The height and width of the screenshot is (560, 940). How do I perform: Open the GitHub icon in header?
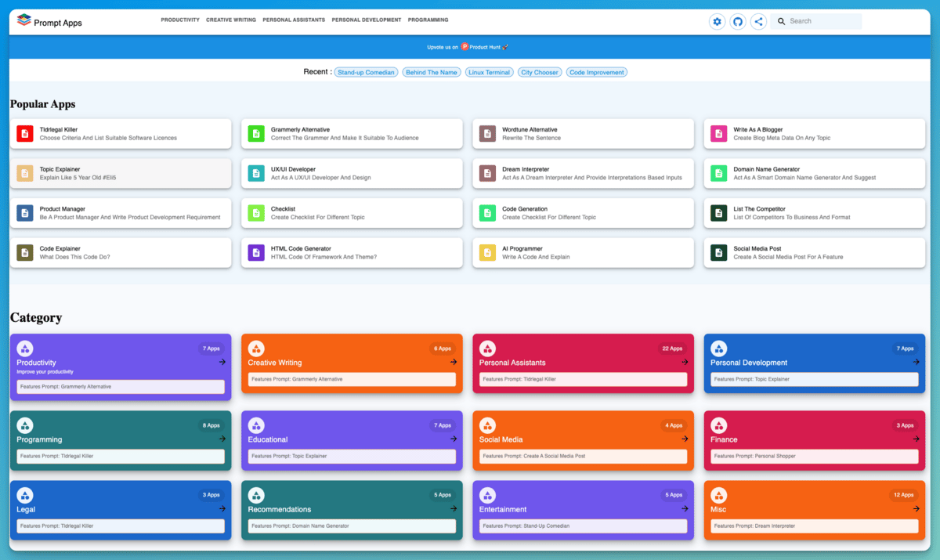tap(737, 22)
